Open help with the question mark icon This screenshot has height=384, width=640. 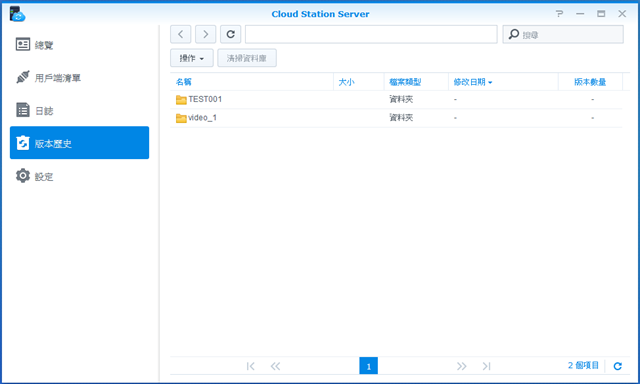tap(559, 14)
